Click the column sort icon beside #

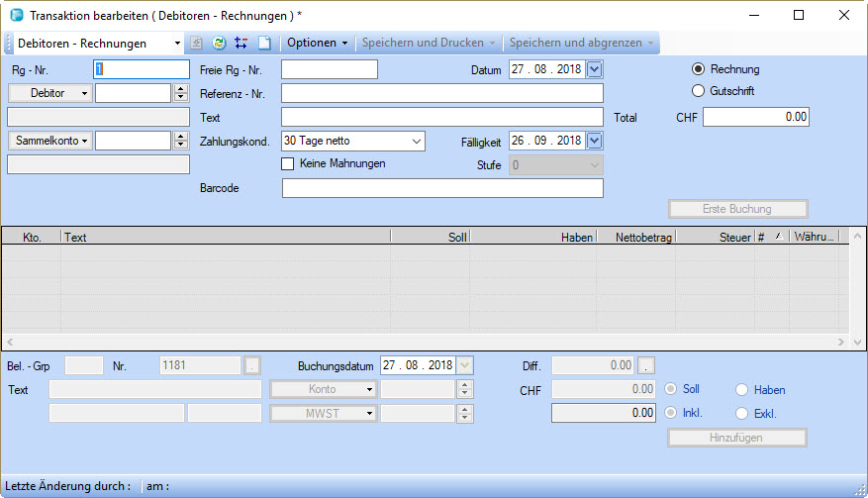point(777,237)
